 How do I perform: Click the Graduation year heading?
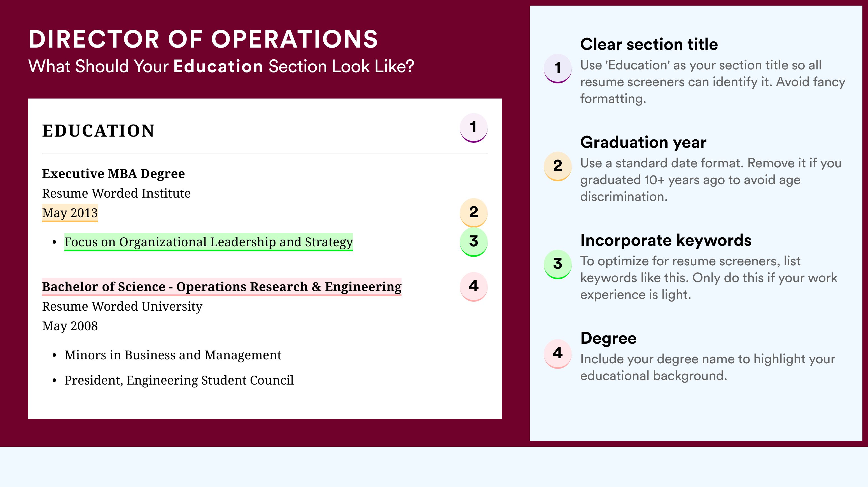tap(643, 142)
